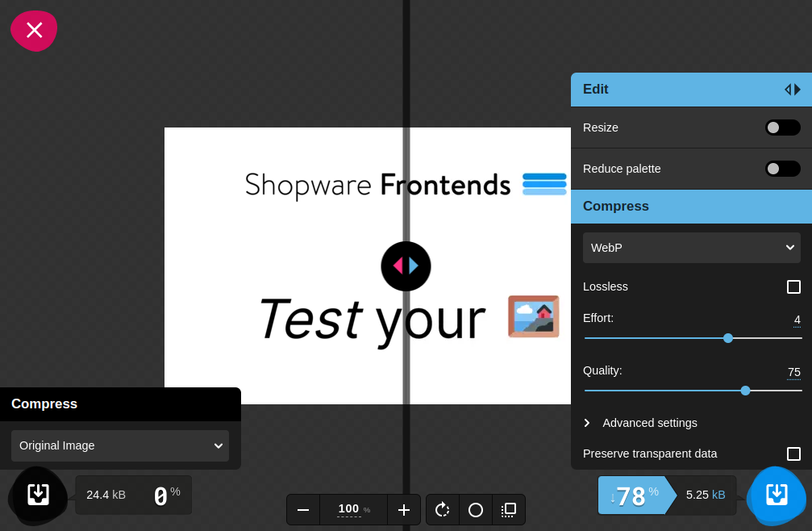
Task: Click the toggle smoothing icon in toolbar
Action: (509, 510)
